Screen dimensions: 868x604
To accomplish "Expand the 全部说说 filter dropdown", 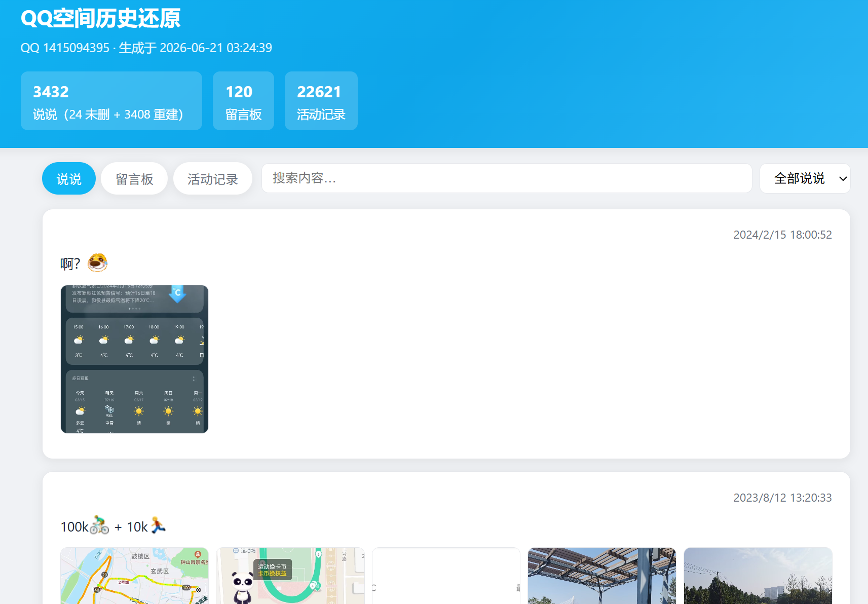I will 805,178.
